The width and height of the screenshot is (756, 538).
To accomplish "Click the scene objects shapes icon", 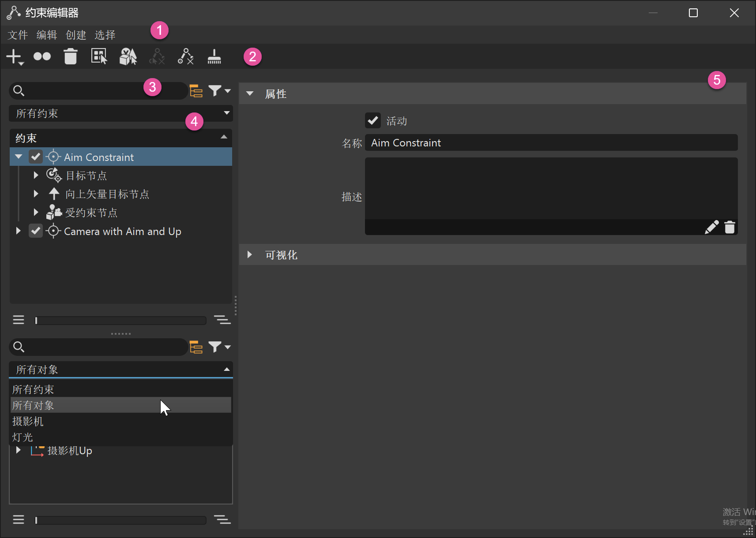I will 128,56.
